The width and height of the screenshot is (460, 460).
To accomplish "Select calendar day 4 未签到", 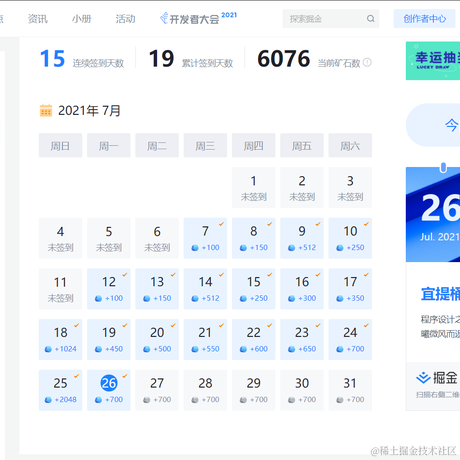I will (x=60, y=238).
